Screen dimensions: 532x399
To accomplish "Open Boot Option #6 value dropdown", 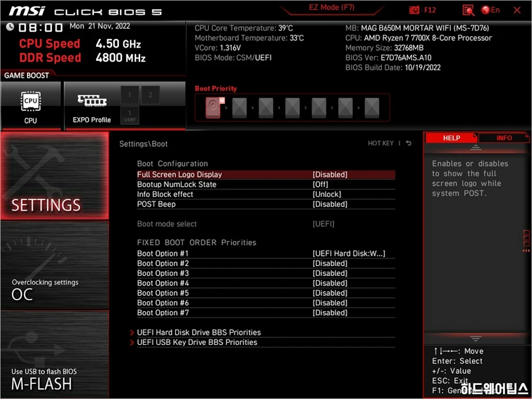I will 330,303.
